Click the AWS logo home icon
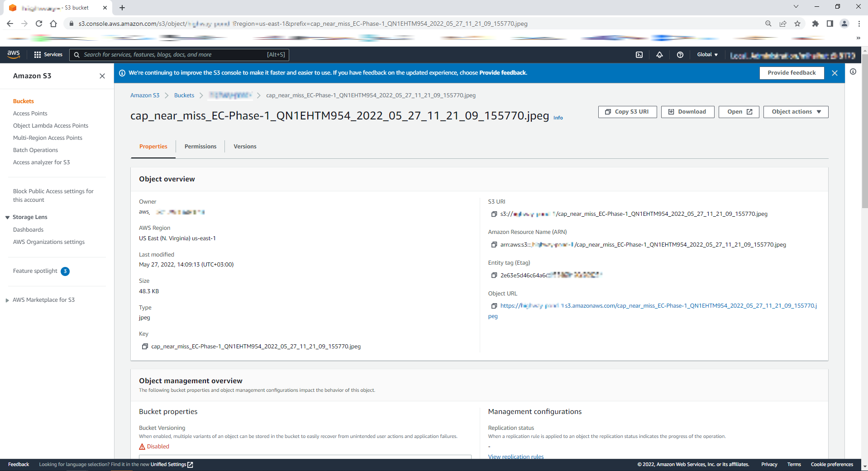The image size is (868, 471). [14, 54]
